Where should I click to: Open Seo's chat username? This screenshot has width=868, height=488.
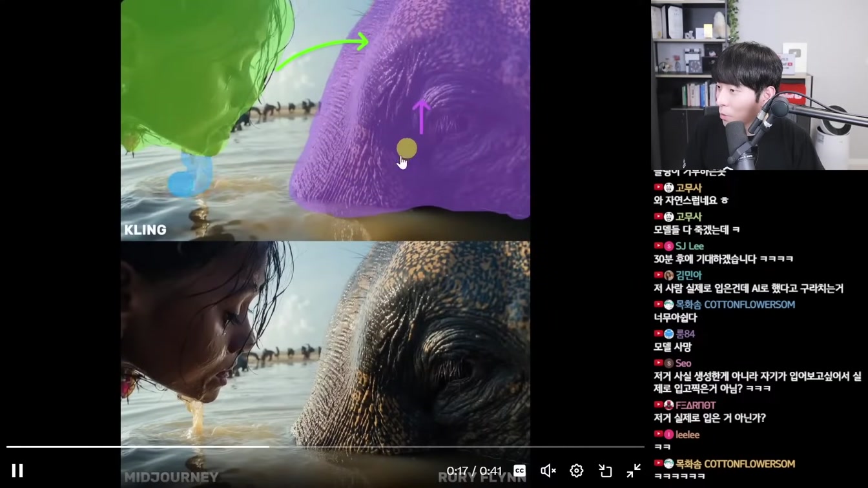pos(683,363)
